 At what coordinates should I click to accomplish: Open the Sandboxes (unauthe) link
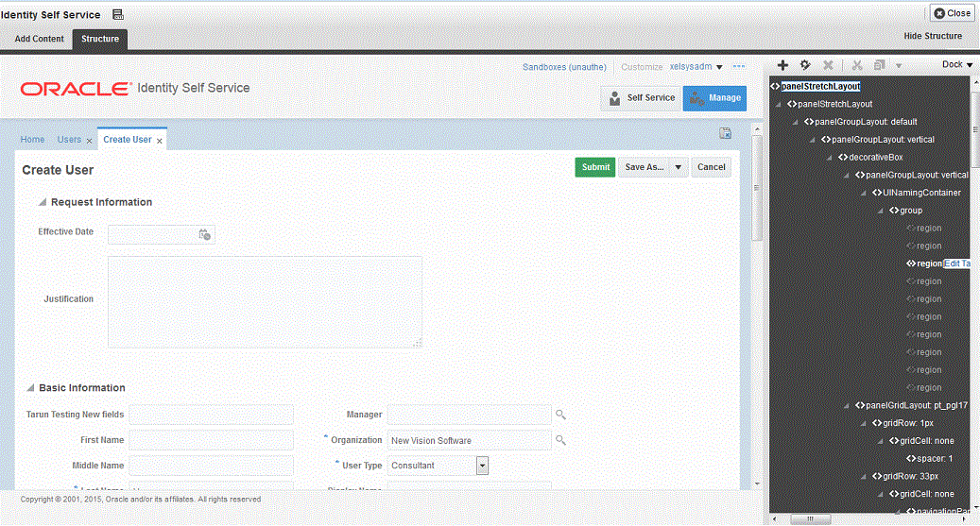564,67
